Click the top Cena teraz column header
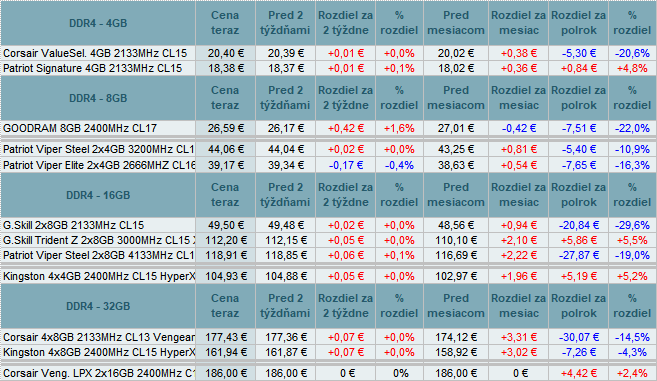 (225, 23)
